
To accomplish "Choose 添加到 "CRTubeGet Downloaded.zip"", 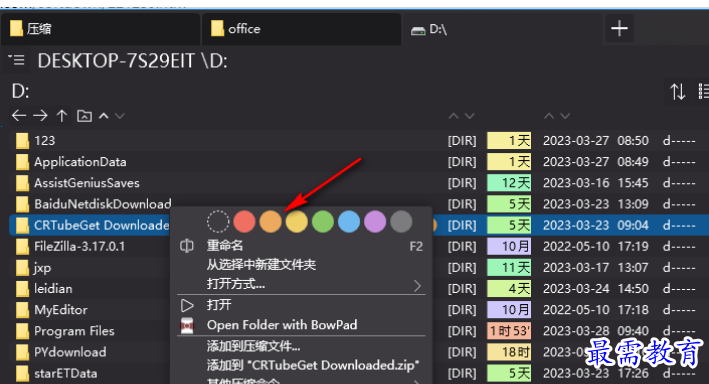I will [x=313, y=365].
